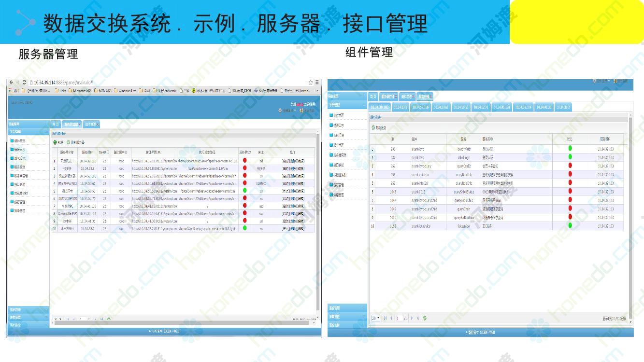The image size is (644, 362).
Task: Click refresh icon in right window pager
Action: coord(424,318)
